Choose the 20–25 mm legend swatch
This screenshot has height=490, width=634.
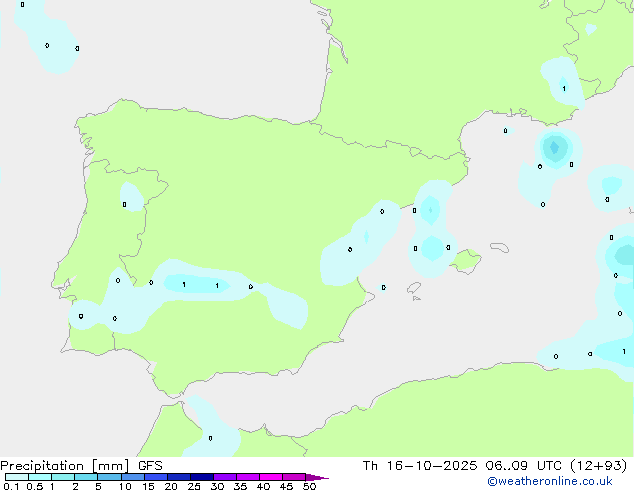pyautogui.click(x=178, y=477)
